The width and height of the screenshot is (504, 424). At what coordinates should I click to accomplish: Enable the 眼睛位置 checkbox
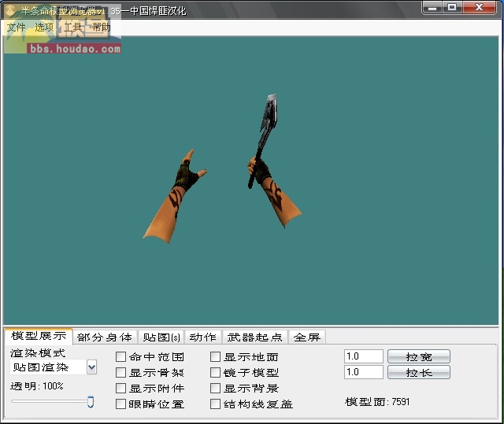[120, 404]
